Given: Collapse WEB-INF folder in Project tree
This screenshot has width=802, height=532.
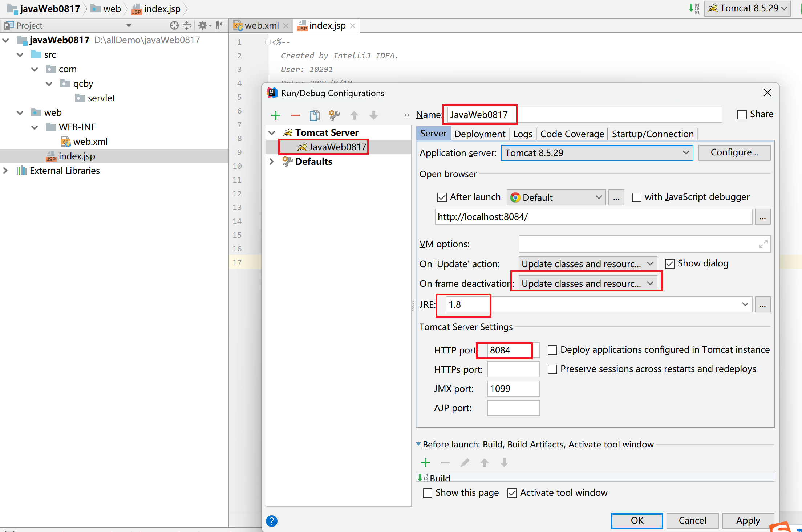Looking at the screenshot, I should pos(35,127).
